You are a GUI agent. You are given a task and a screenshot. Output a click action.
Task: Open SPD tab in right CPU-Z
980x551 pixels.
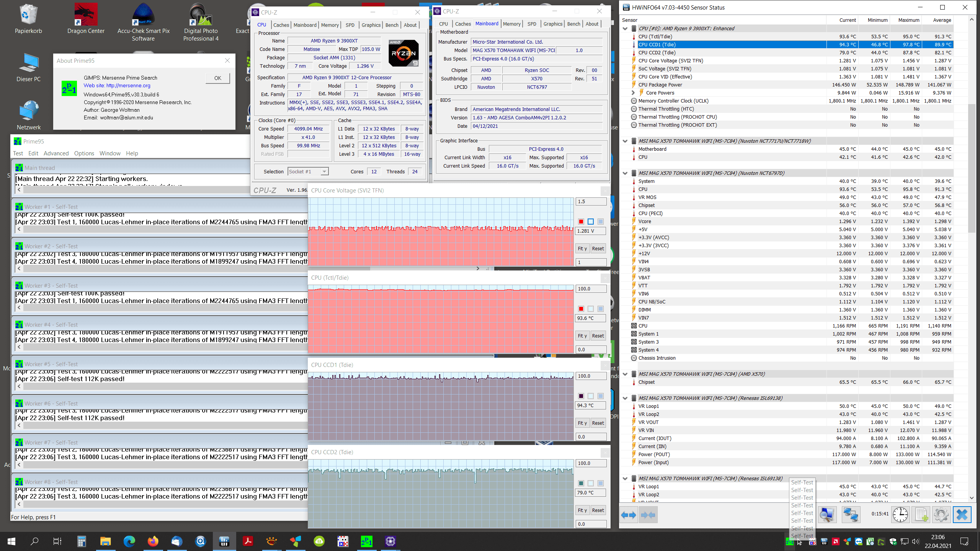point(532,24)
